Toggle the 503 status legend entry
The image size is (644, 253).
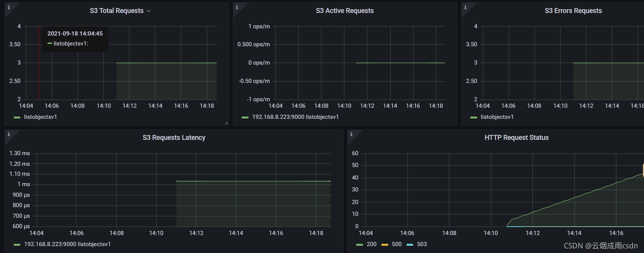pos(422,244)
